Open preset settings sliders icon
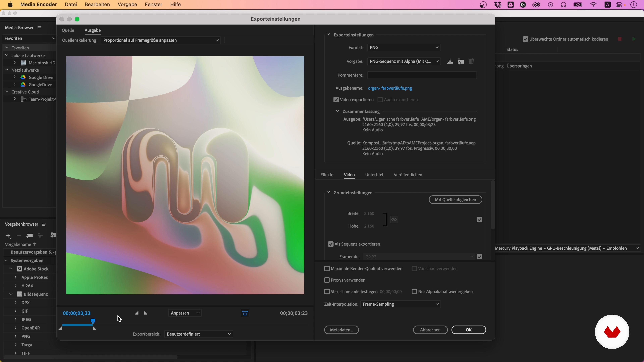644x362 pixels. pos(40,235)
